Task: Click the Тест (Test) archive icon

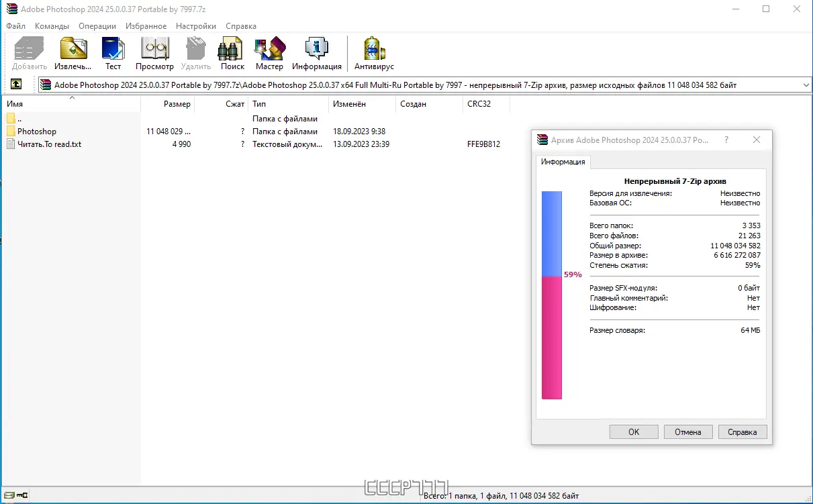Action: click(113, 50)
